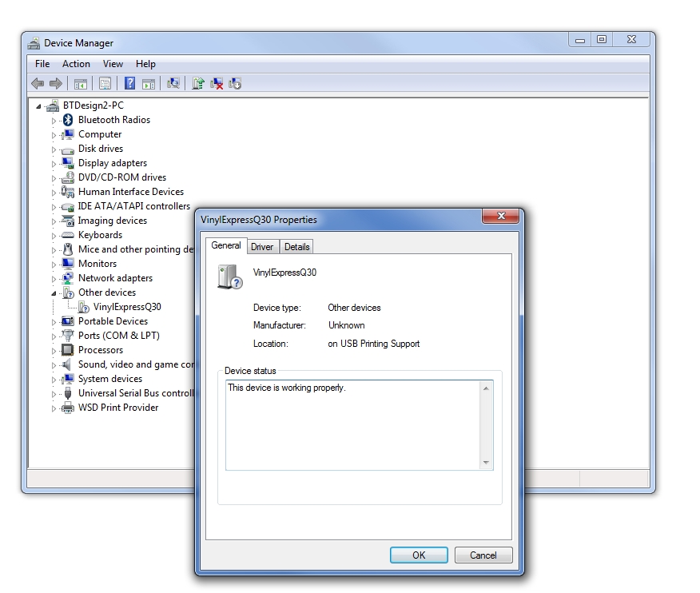Click Show/Hide Action Pane toolbar icon

pos(148,83)
